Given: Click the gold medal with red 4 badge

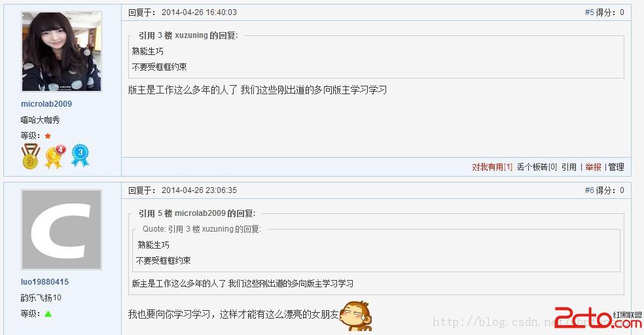Looking at the screenshot, I should tap(55, 156).
